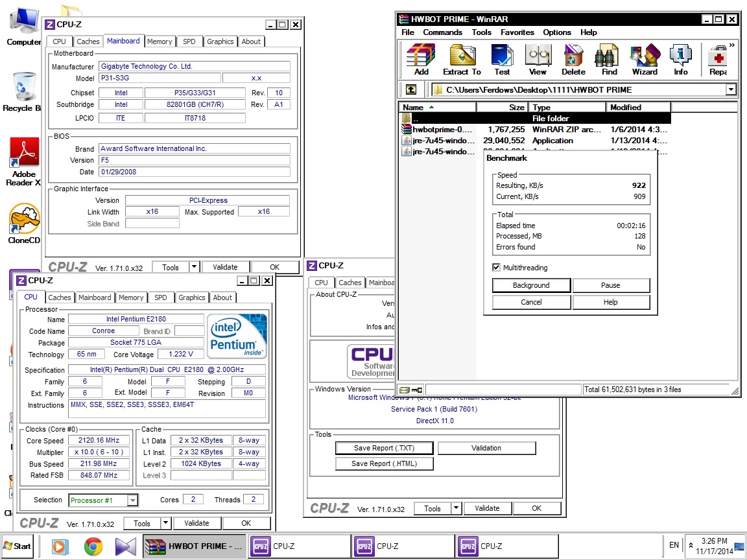Open the WinRAR Commands menu
Viewport: 747px width, 560px height.
443,32
